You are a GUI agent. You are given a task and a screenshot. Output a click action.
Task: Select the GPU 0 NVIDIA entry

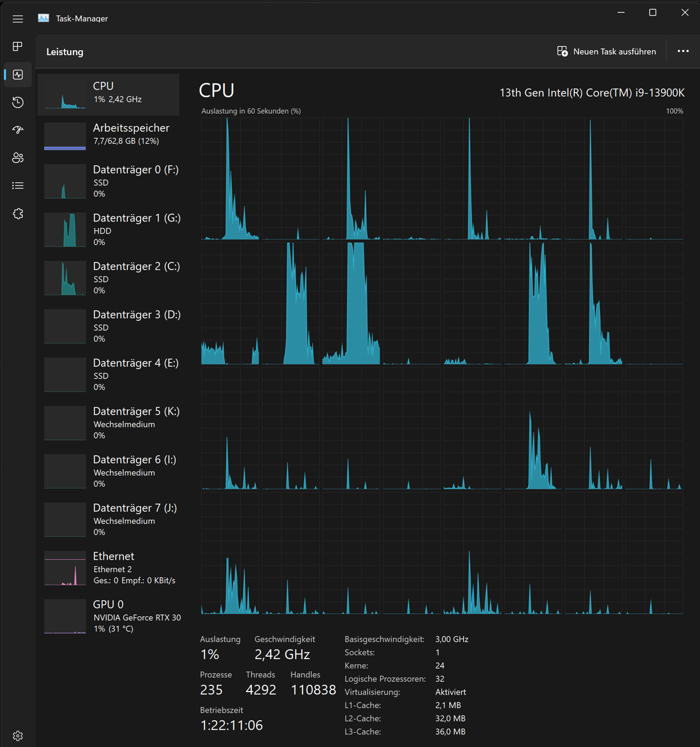click(108, 616)
